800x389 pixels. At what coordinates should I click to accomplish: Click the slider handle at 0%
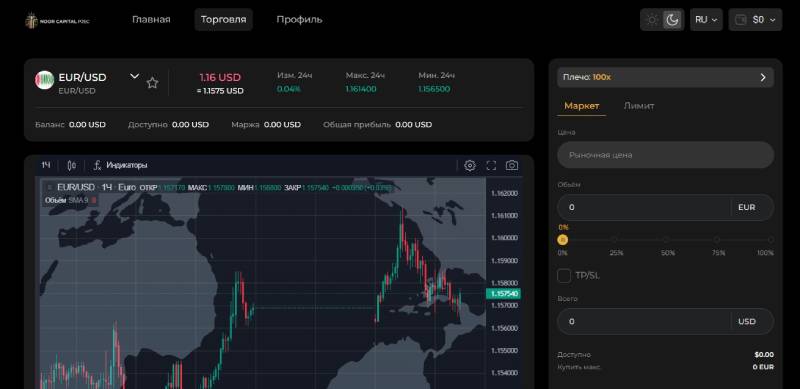click(x=562, y=239)
